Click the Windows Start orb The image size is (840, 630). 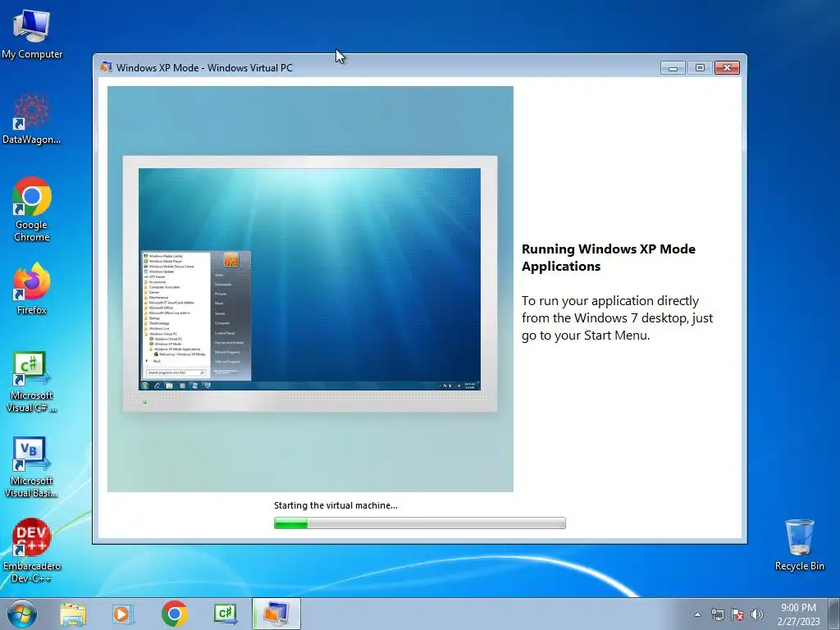22,614
